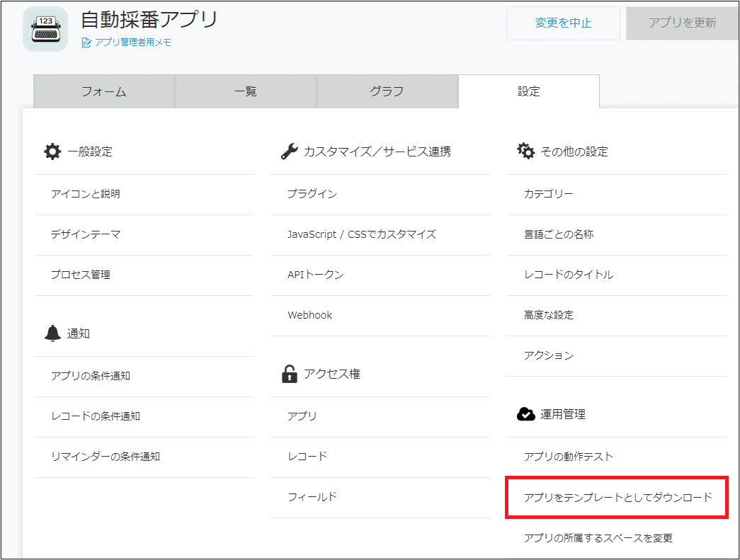Select アプリをテンプレートとしてダウンロード
Screen dimensions: 740x560
click(617, 498)
